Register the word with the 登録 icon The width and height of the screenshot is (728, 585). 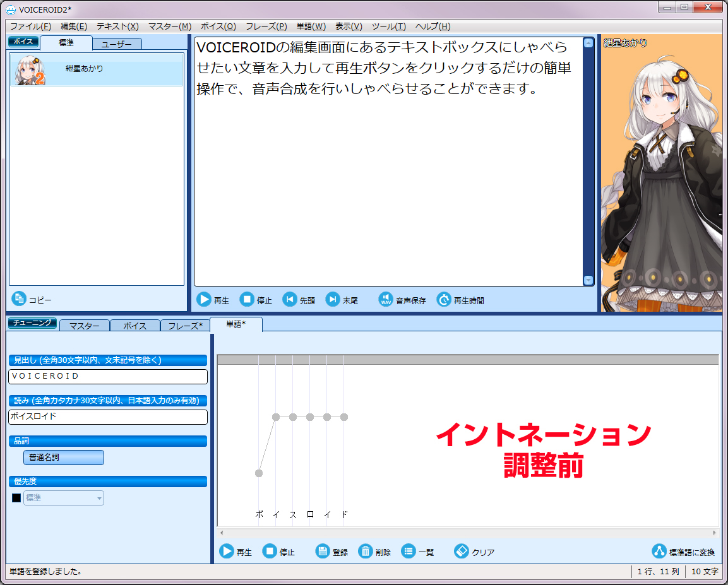[322, 551]
